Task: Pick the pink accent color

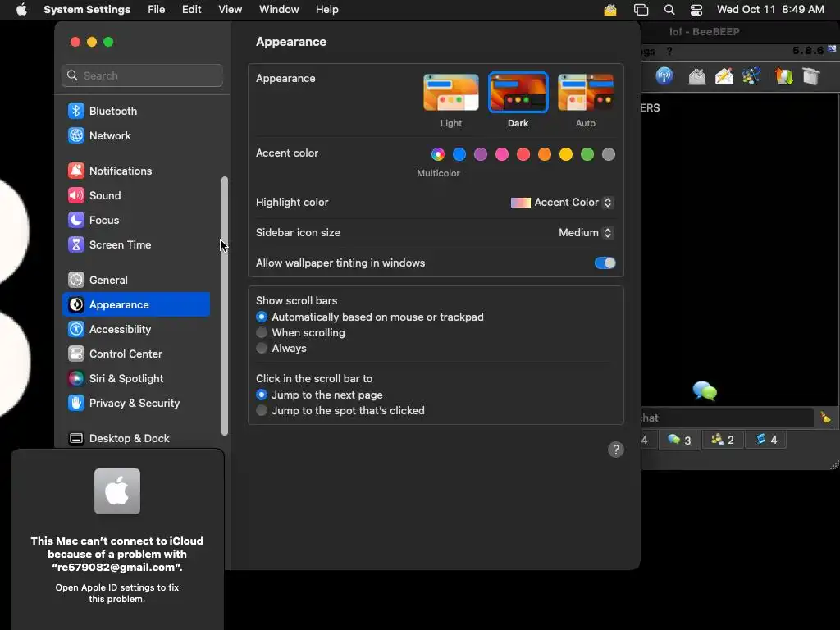Action: tap(502, 154)
